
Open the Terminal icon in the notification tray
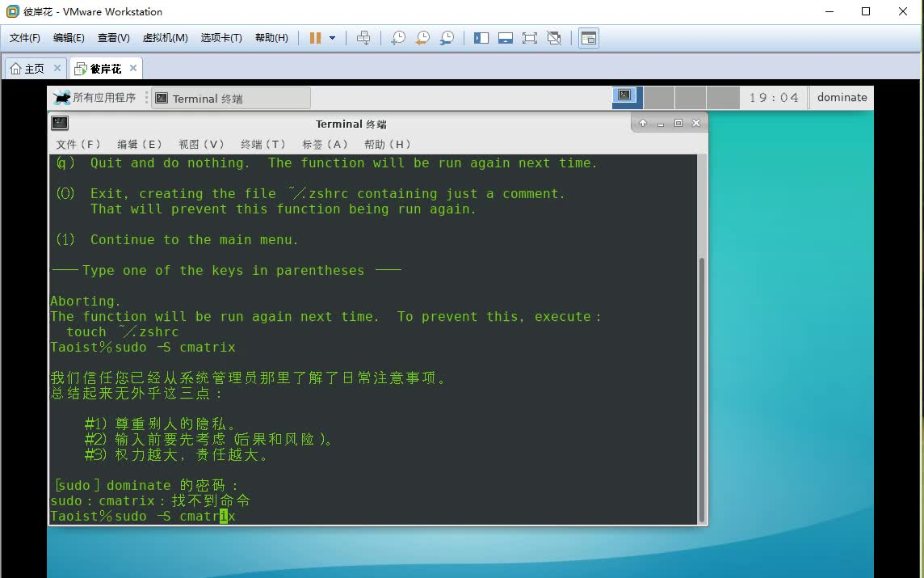pos(626,96)
